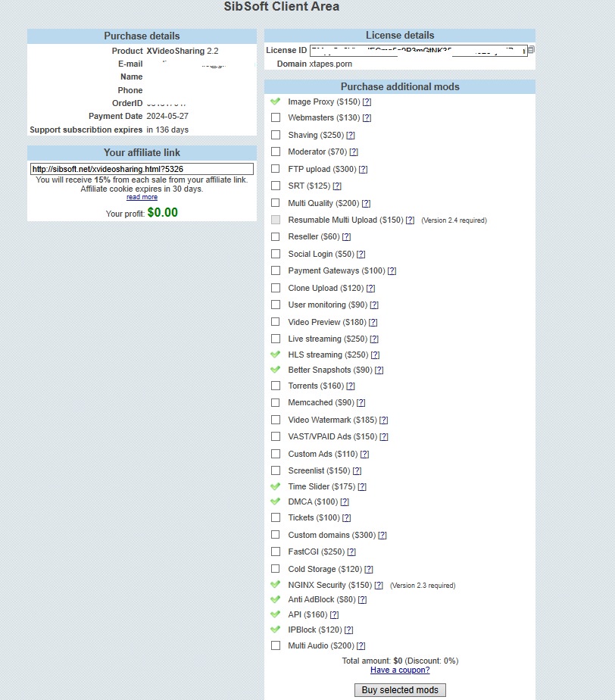Check the SRT ($125) mod
This screenshot has height=700, width=615.
tap(276, 186)
